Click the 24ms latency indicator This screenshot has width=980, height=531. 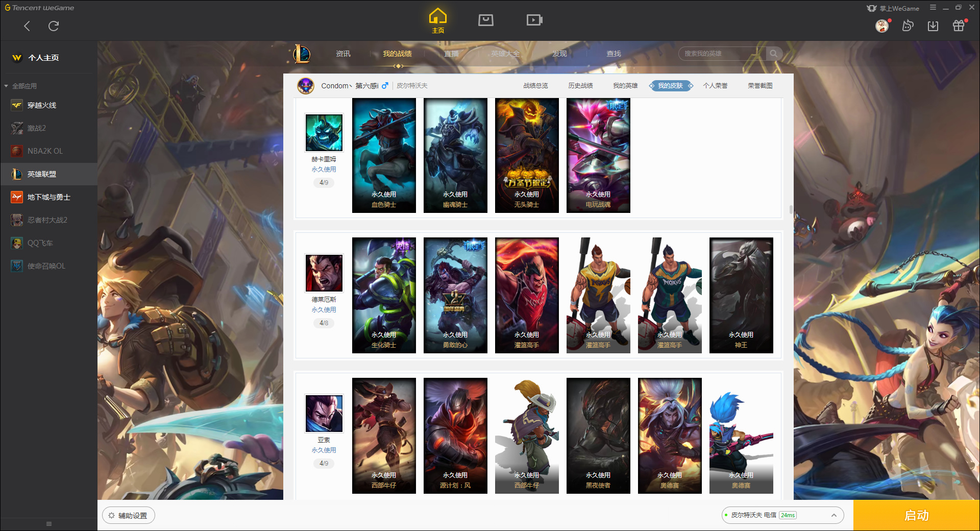tap(788, 515)
